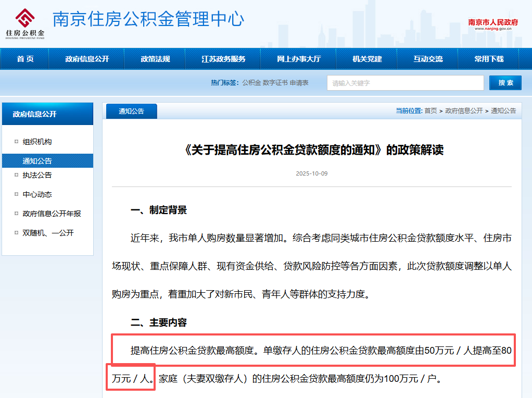Viewport: 532px width, 398px height.
Task: Click 首页 in the breadcrumb path
Action: pos(430,111)
